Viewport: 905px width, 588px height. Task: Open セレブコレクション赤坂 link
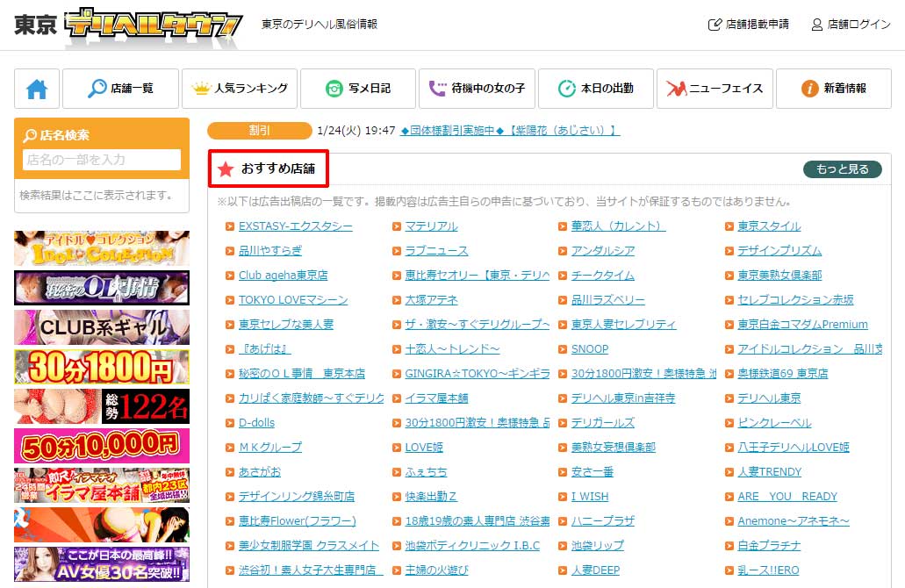coord(795,300)
